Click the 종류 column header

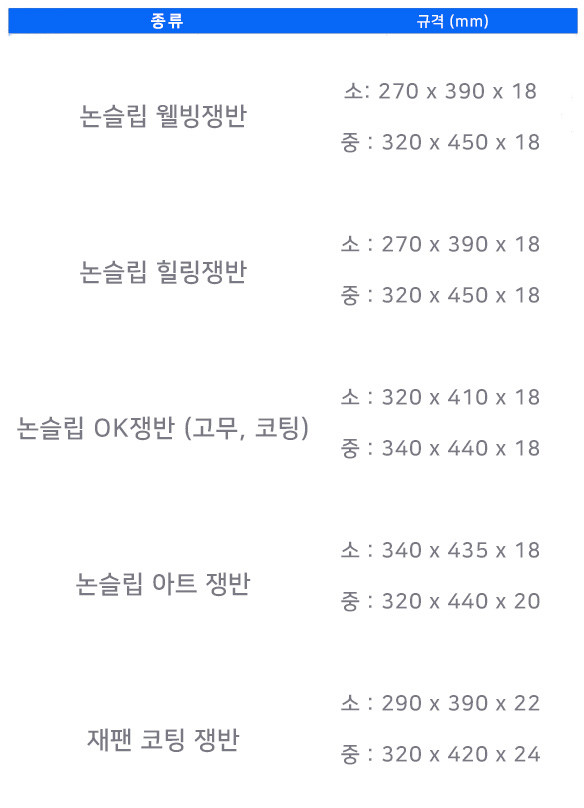[x=166, y=21]
